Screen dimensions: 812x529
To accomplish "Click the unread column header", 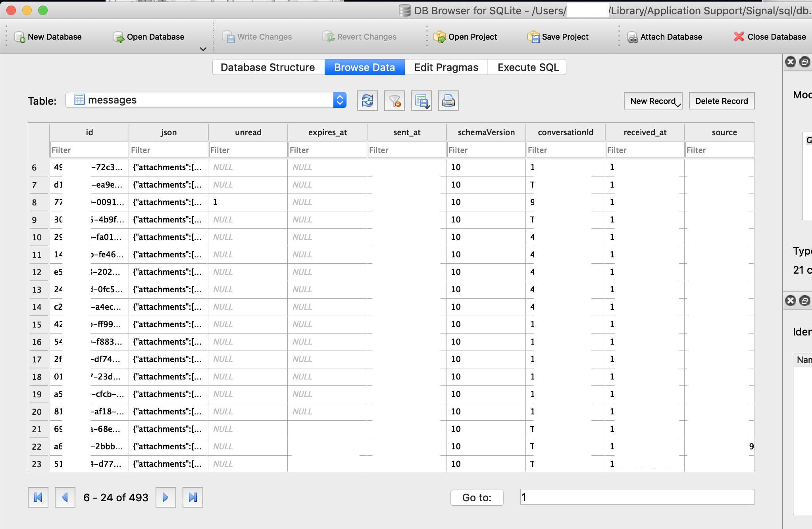I will [x=248, y=132].
